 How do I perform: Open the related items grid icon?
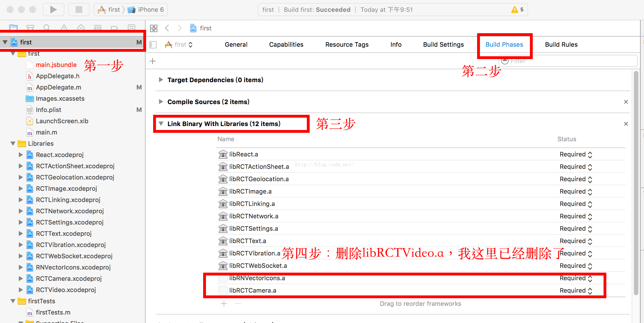[154, 28]
